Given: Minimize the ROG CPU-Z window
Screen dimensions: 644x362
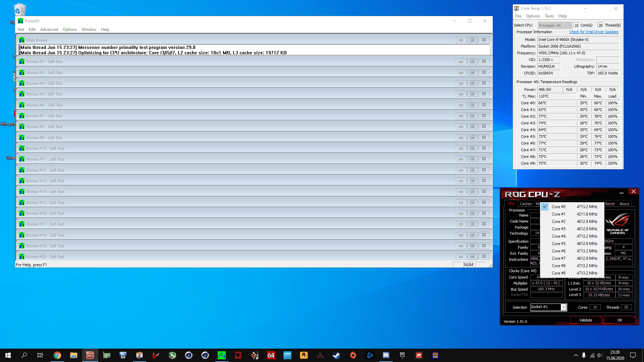Looking at the screenshot, I should pos(621,192).
